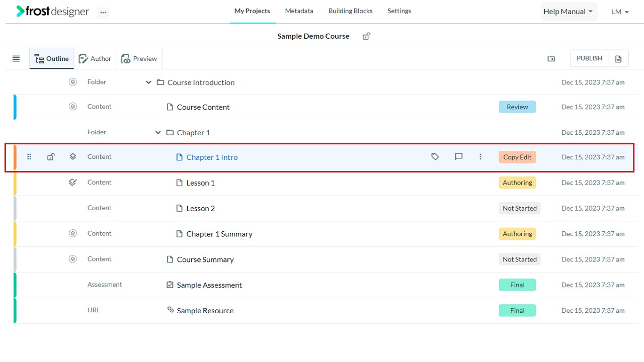Click the tag icon on Chapter 1 Intro row

[x=435, y=157]
